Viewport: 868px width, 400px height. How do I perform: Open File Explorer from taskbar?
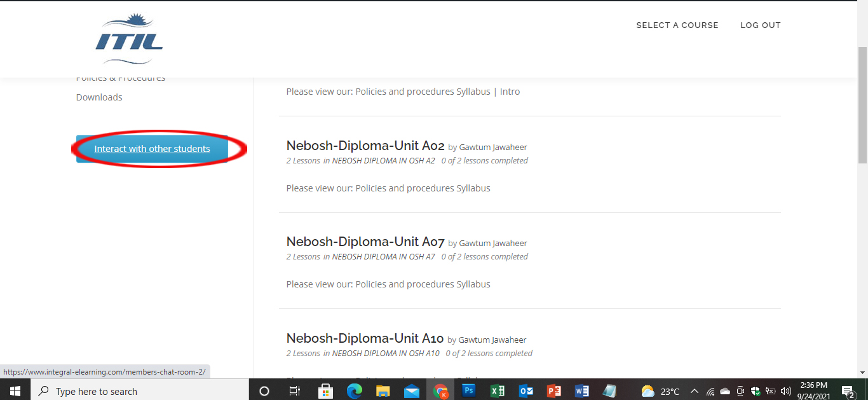coord(383,391)
